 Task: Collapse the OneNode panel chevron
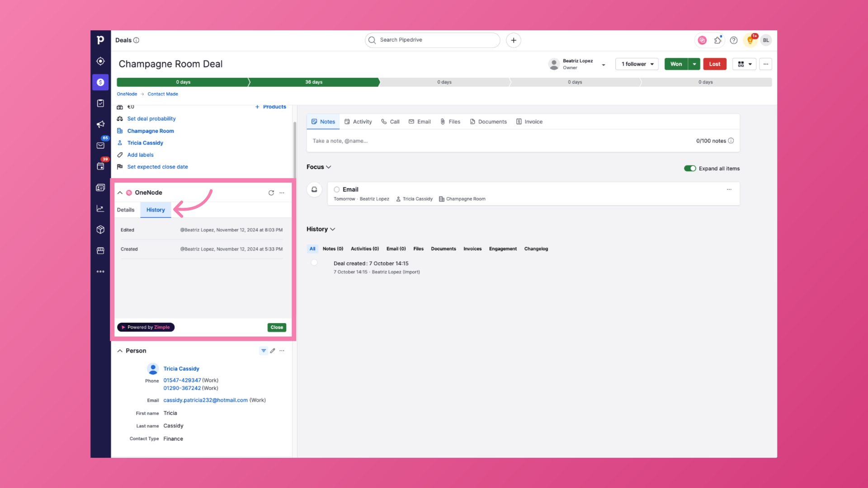coord(120,193)
